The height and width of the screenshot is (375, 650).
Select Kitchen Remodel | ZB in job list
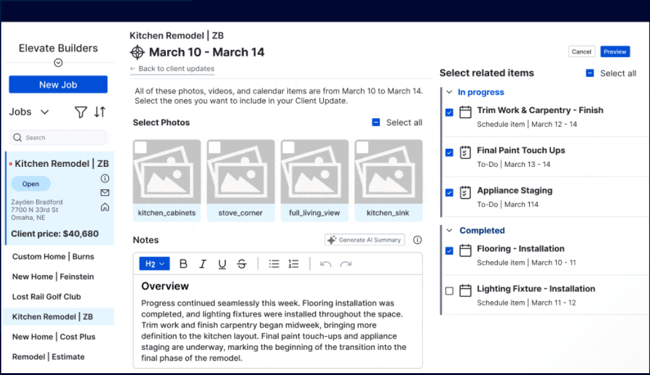tap(58, 317)
